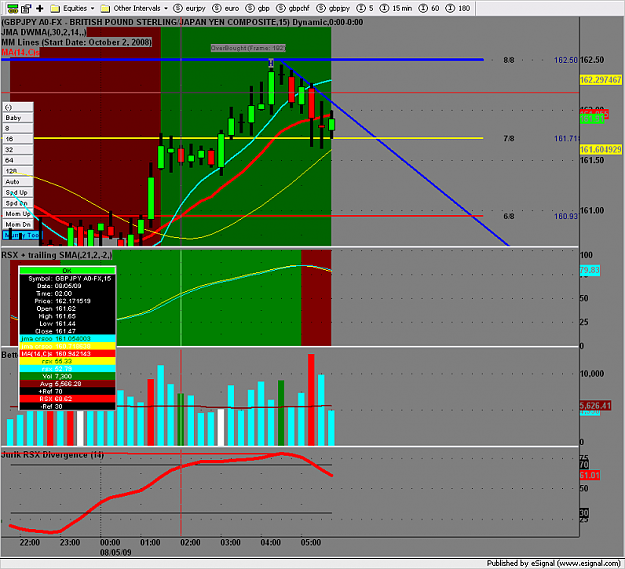Click the Spd Up button
Screen dimensions: 625x569
tap(18, 192)
